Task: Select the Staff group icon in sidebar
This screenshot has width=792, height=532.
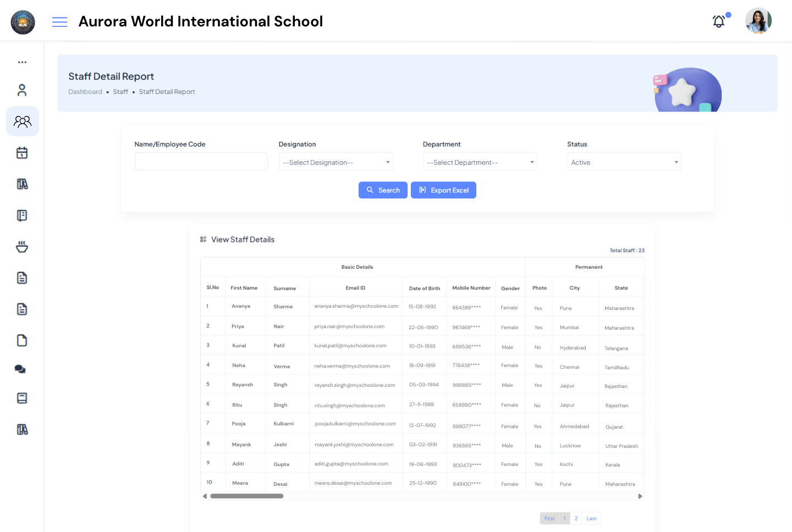Action: (22, 121)
